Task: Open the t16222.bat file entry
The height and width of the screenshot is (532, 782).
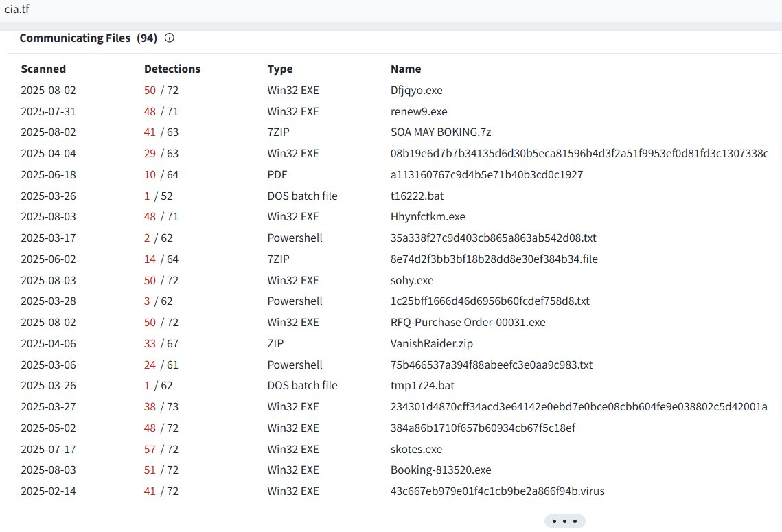Action: [x=417, y=196]
